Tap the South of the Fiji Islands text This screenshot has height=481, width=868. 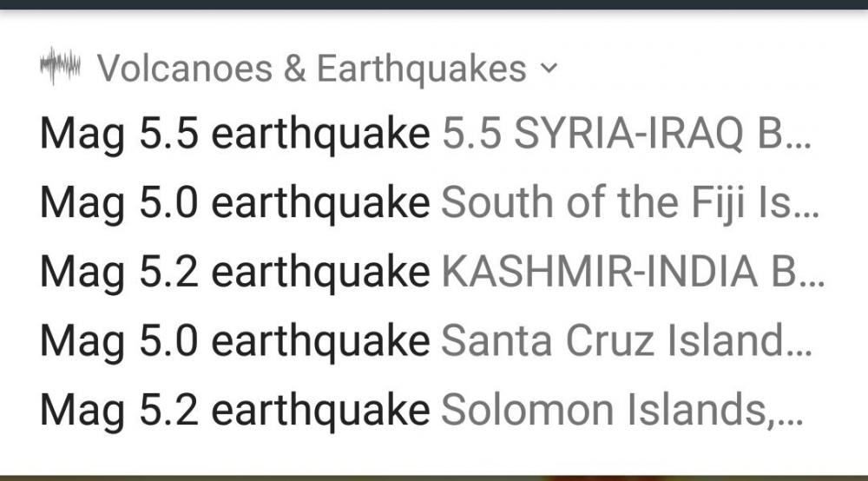615,202
